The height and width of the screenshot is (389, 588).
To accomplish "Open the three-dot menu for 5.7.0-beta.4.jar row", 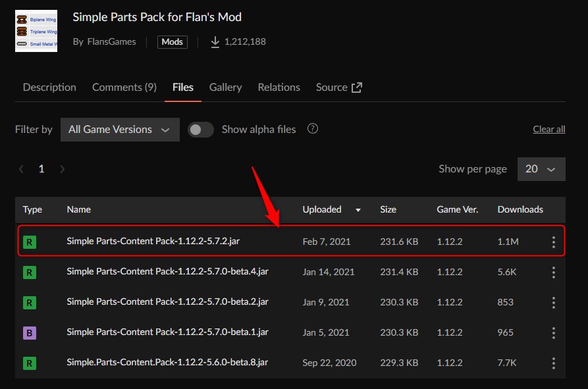I will [554, 272].
